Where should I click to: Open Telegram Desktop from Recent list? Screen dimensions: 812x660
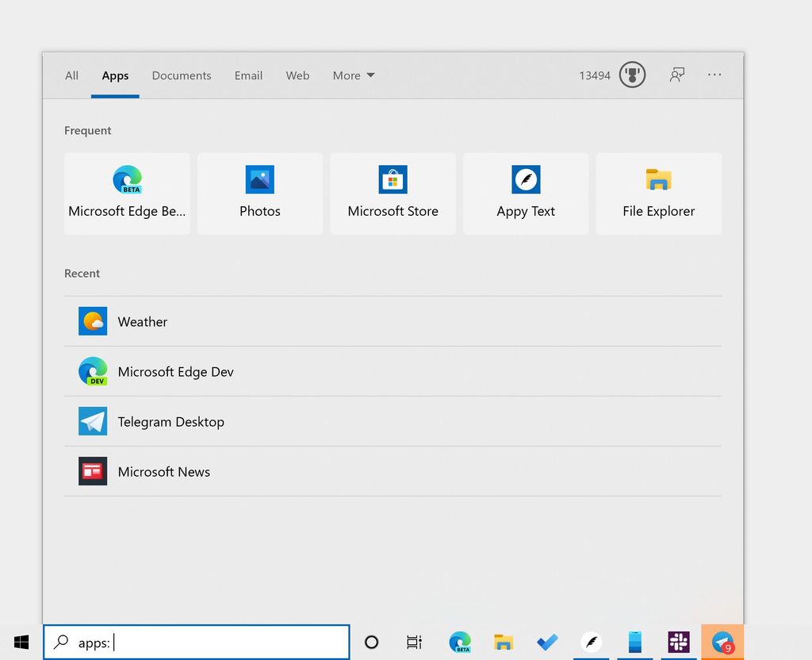pos(93,421)
